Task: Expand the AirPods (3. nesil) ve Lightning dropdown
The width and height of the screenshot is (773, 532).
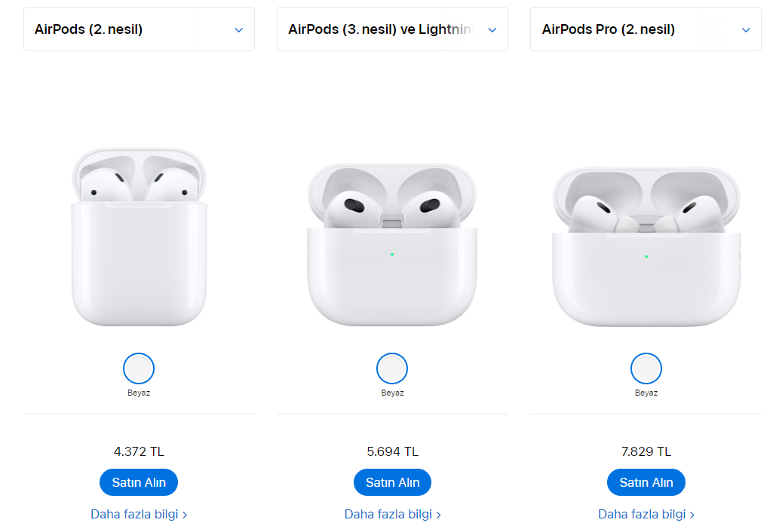Action: pos(392,29)
